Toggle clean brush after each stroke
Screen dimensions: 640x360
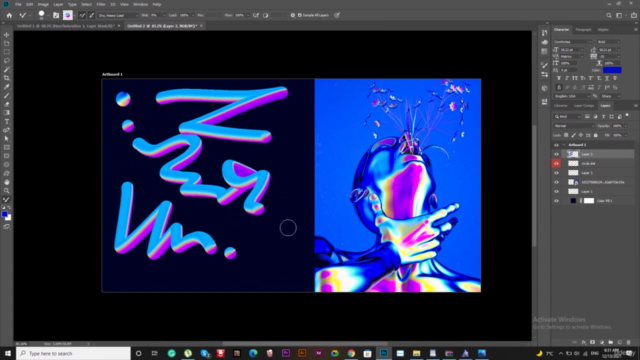point(91,15)
